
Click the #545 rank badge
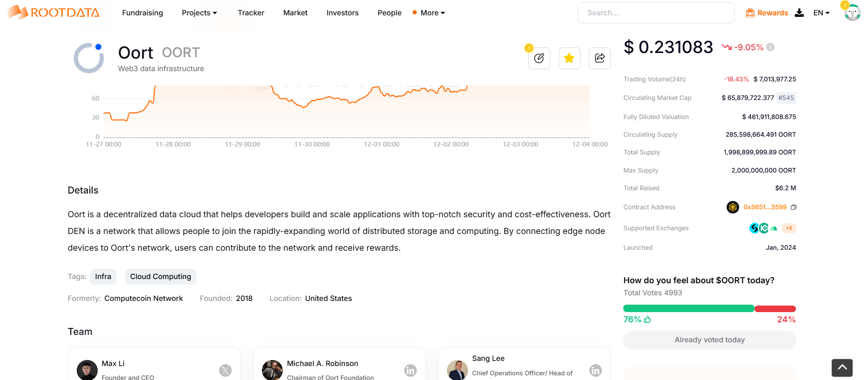pyautogui.click(x=786, y=98)
